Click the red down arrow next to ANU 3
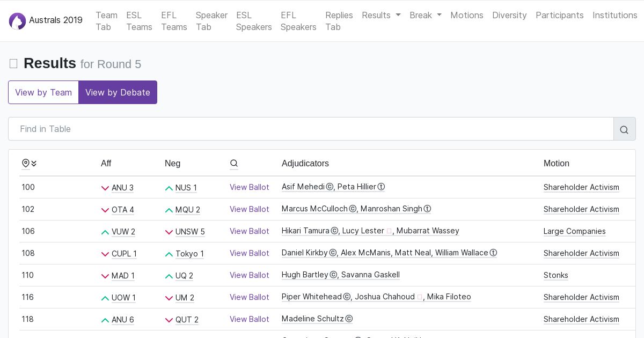 [x=105, y=188]
